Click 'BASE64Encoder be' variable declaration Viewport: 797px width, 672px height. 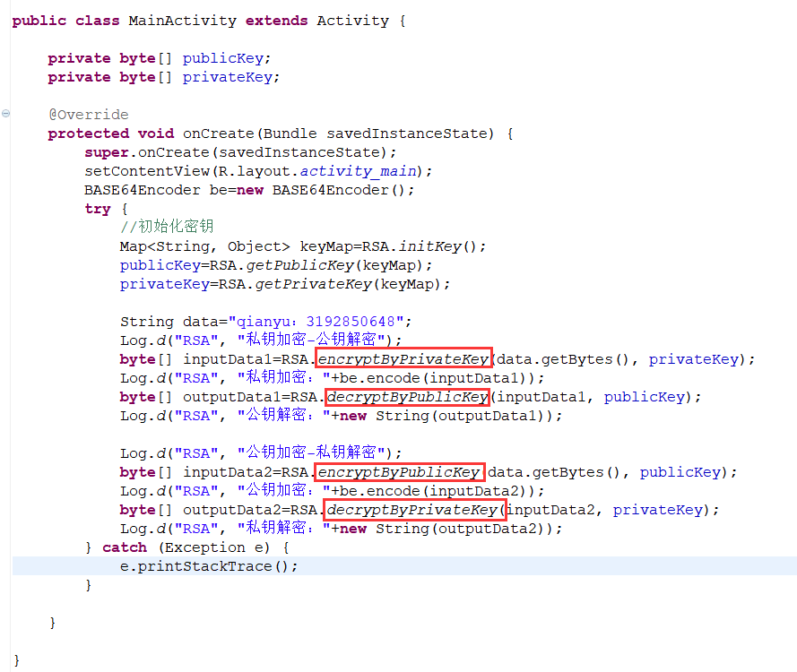click(155, 191)
